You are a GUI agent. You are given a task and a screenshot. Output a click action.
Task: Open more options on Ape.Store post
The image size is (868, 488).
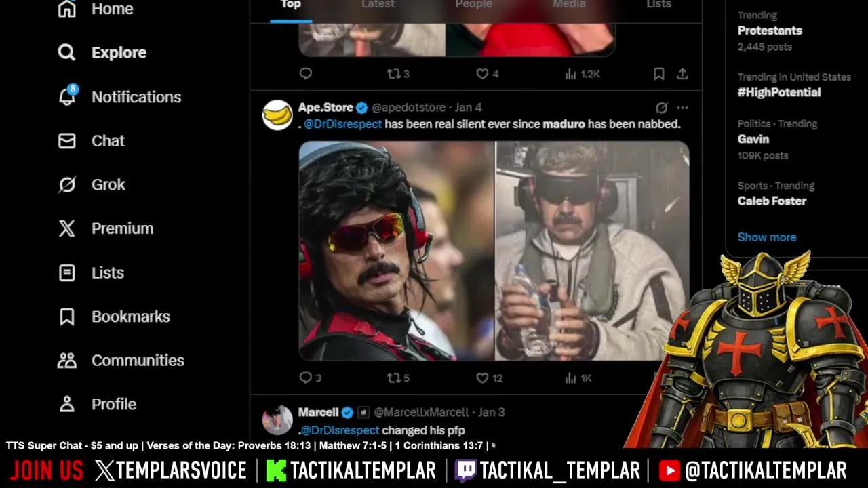[x=682, y=108]
